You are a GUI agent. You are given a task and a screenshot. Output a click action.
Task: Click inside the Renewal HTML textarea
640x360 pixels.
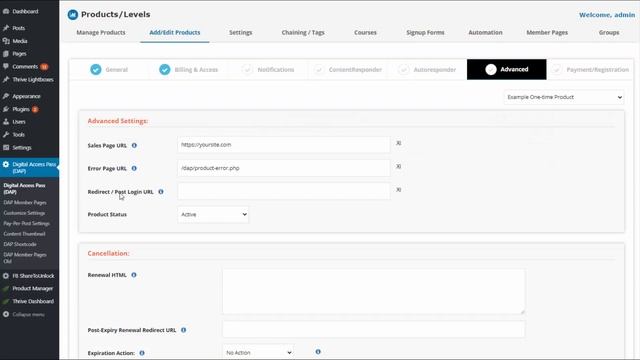(x=373, y=291)
